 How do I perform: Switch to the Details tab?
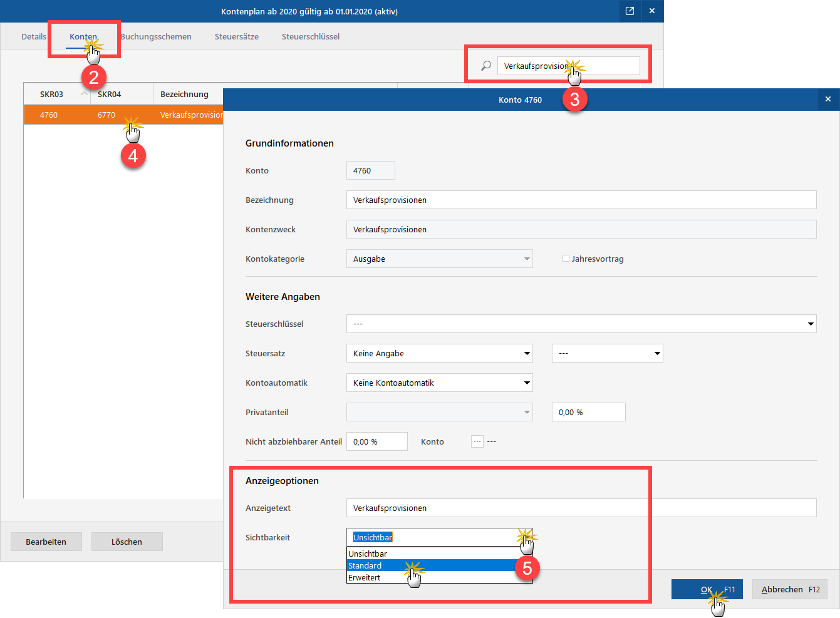34,36
